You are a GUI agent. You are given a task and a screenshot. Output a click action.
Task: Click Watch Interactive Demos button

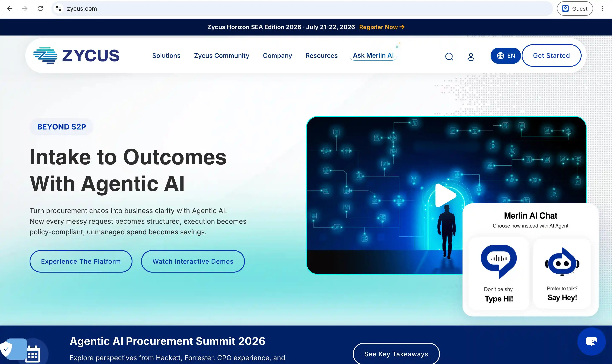pos(193,261)
